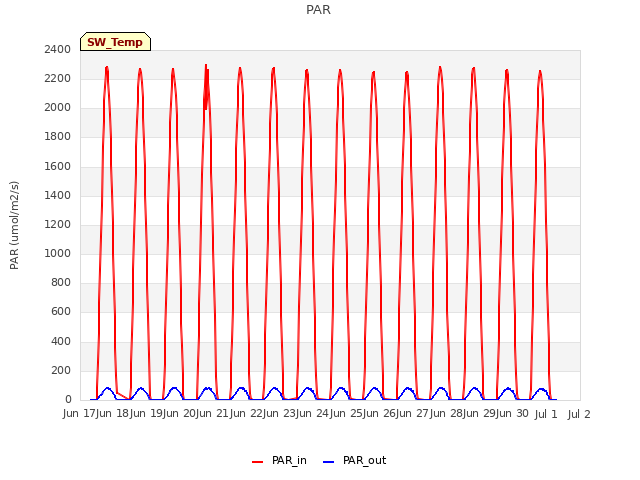Click the blue PAR_out hump on Jun 17

pyautogui.click(x=107, y=390)
